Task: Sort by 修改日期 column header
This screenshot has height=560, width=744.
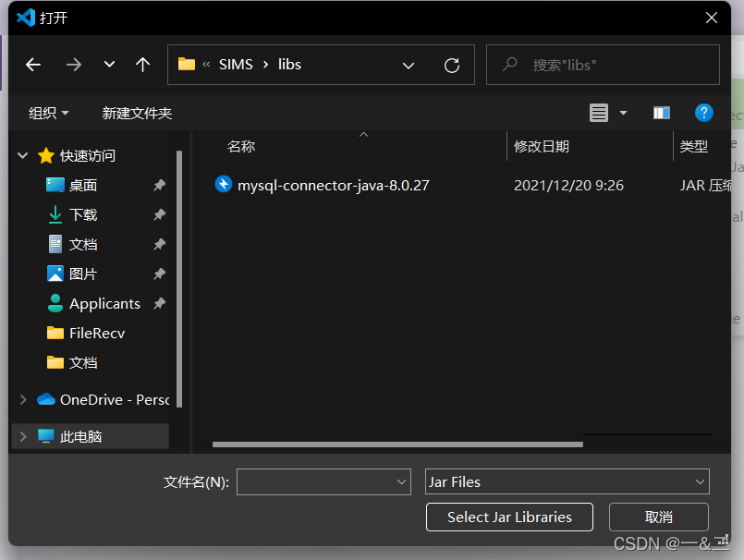Action: click(542, 146)
